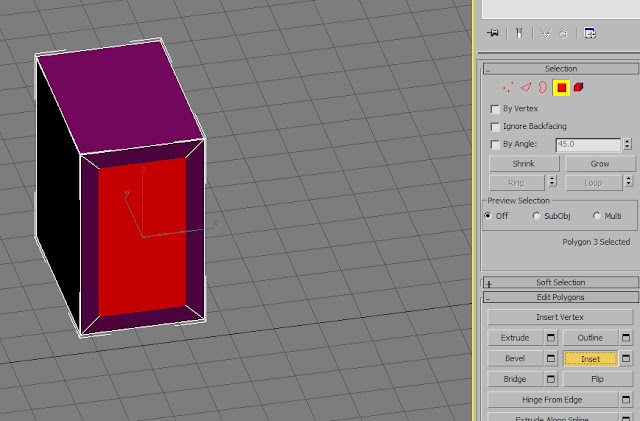Click the Bevel button
640x421 pixels.
coord(515,358)
